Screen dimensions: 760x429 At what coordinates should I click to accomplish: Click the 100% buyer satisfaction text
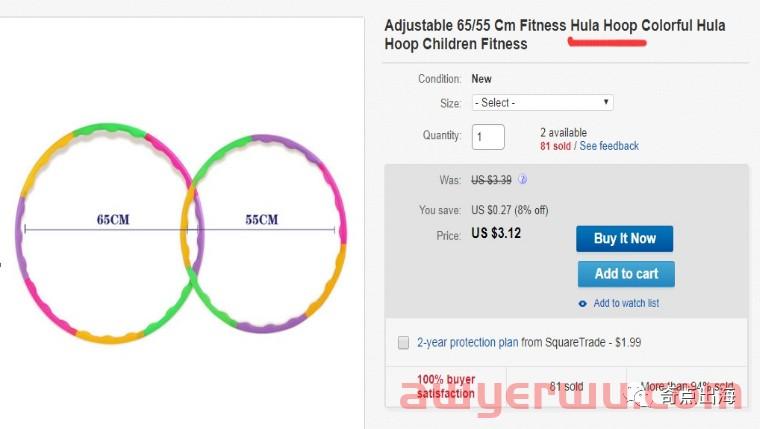pyautogui.click(x=445, y=387)
